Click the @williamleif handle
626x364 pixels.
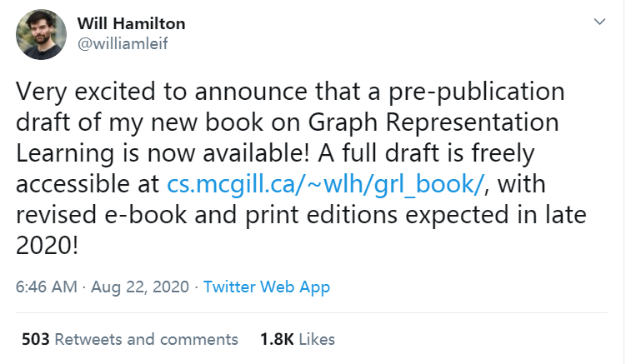point(125,43)
